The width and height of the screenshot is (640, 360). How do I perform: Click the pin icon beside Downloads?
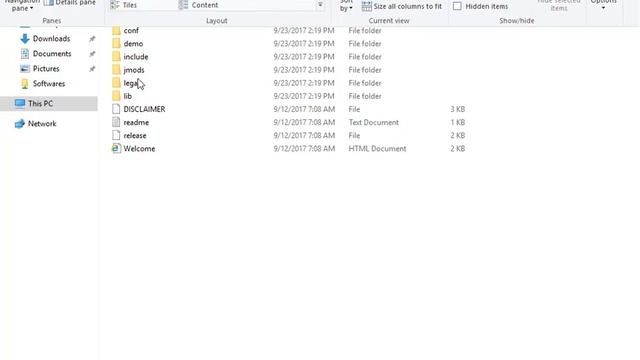[x=92, y=39]
